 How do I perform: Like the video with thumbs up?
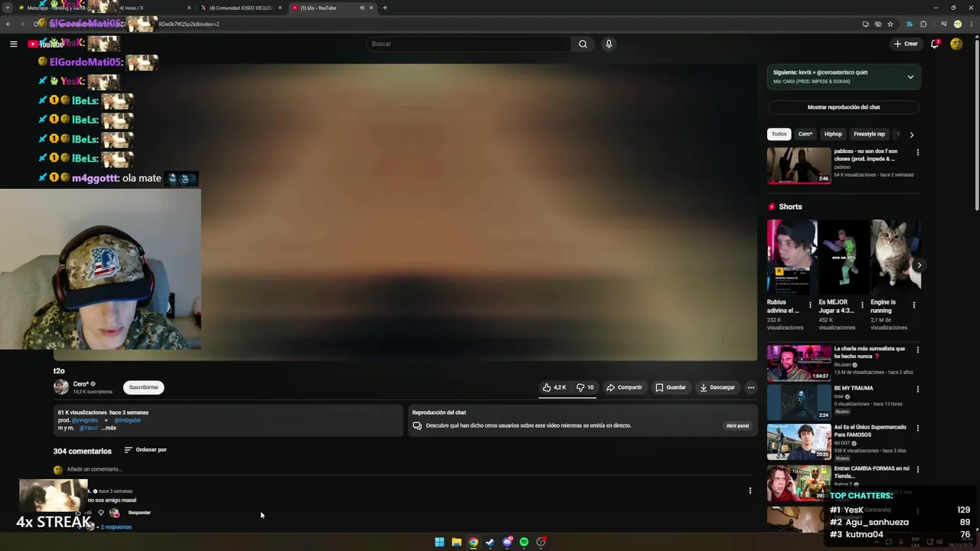tap(554, 387)
